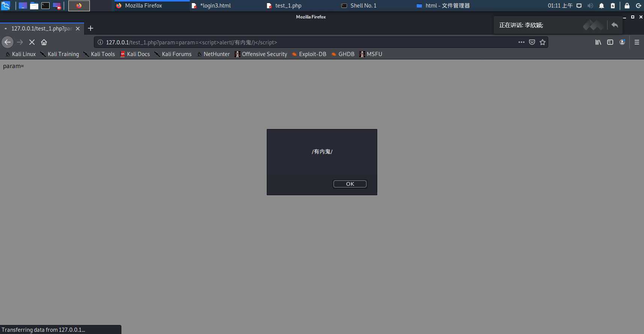Open page actions three-dot menu
This screenshot has width=644, height=334.
click(522, 42)
